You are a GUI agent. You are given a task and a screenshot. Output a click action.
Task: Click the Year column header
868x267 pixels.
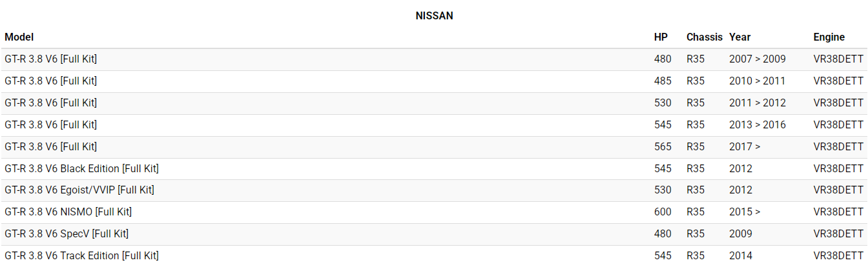coord(739,37)
